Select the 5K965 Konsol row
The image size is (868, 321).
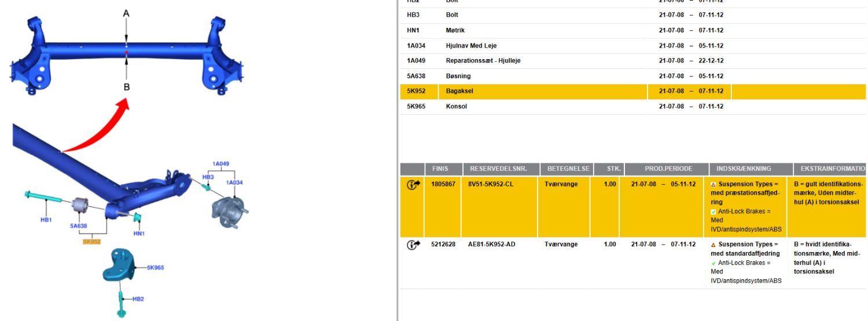click(456, 107)
